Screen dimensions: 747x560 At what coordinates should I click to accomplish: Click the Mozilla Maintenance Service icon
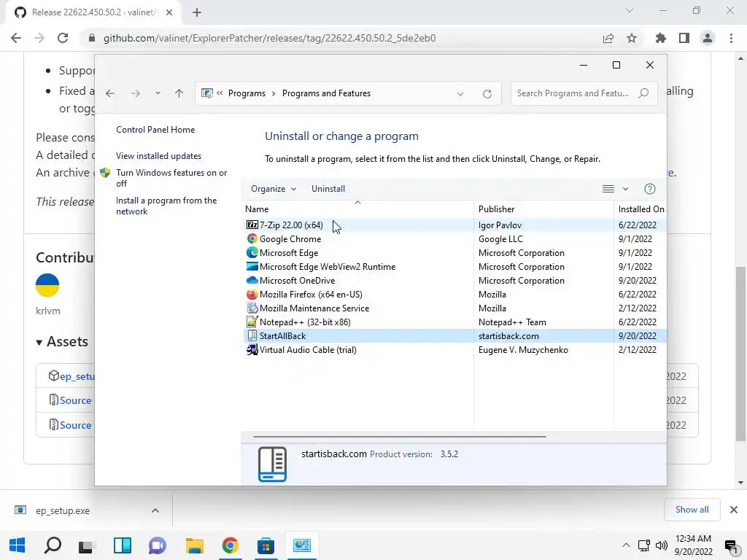point(252,308)
